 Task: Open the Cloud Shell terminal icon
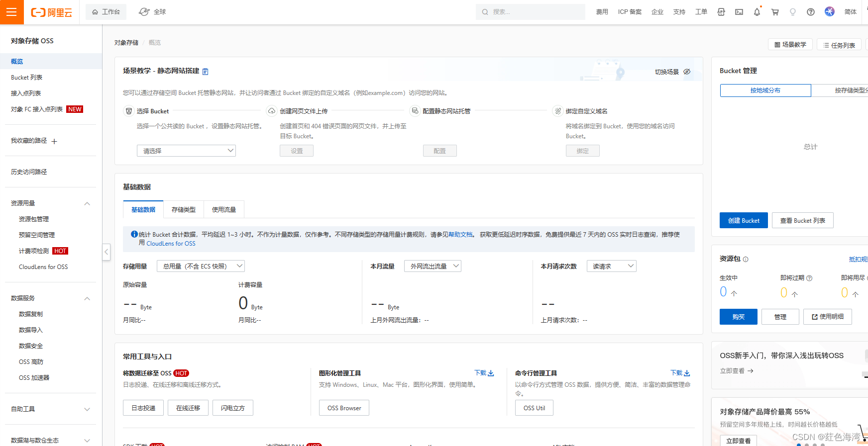739,12
